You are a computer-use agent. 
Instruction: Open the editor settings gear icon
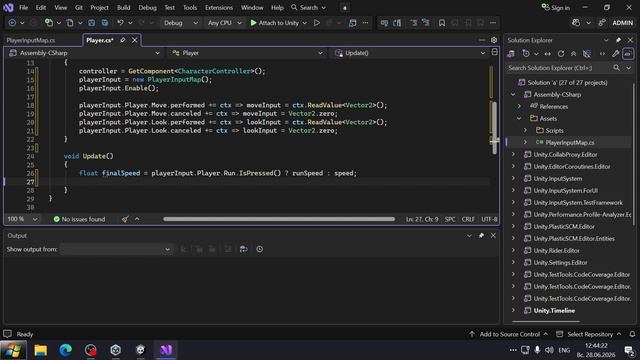pyautogui.click(x=494, y=40)
